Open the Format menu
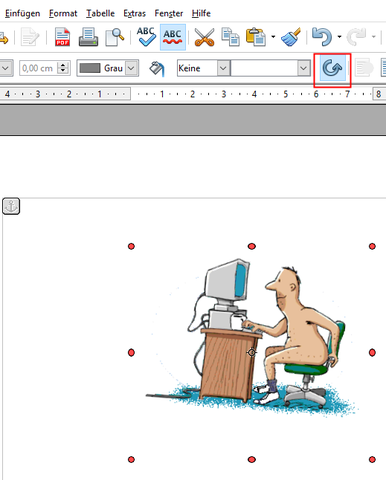 click(63, 13)
